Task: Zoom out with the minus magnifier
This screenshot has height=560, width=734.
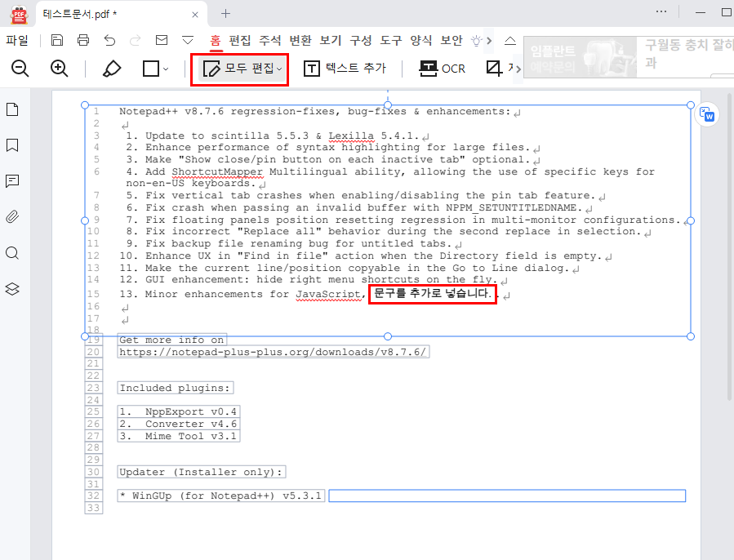Action: 20,69
